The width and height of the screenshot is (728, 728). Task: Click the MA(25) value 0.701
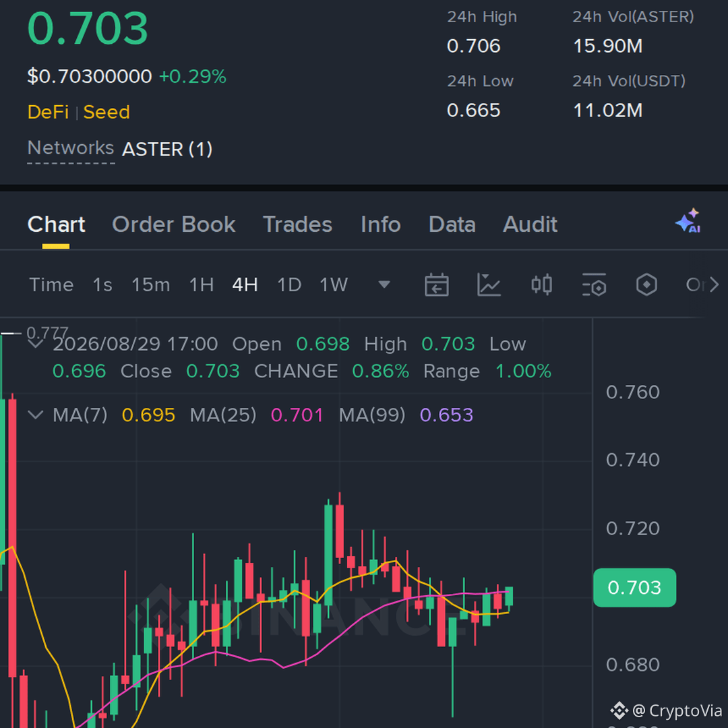point(297,415)
